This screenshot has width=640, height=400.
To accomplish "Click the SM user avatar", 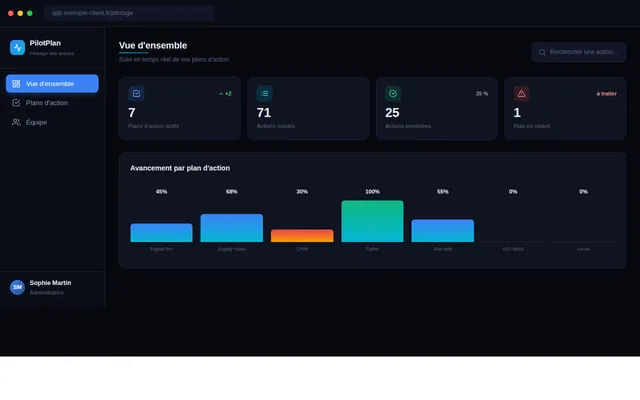I will click(17, 287).
